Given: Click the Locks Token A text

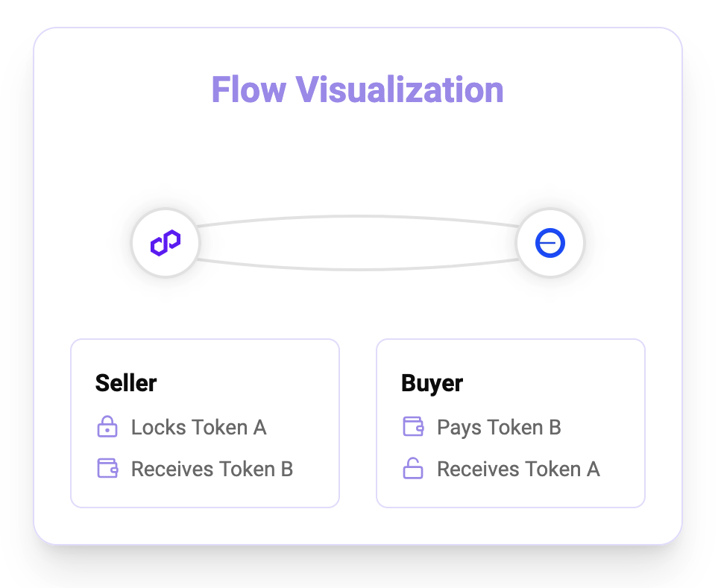Looking at the screenshot, I should pyautogui.click(x=198, y=427).
